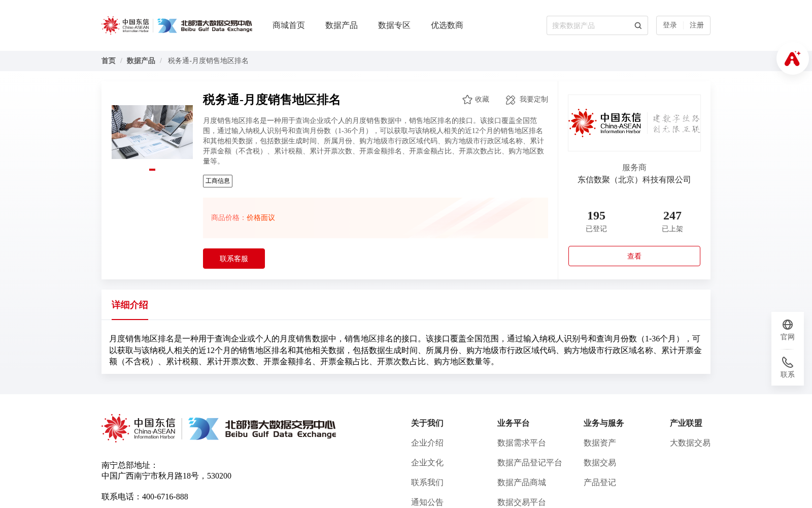Go to 首页 breadcrumb
Viewport: 812px width, 508px height.
[109, 61]
